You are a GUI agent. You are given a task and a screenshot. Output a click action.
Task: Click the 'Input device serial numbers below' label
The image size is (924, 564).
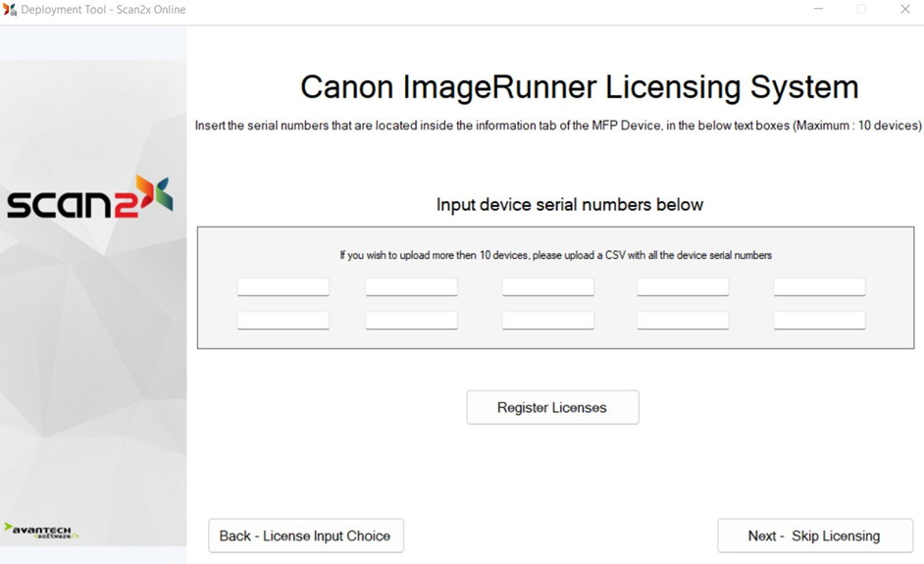(x=569, y=205)
